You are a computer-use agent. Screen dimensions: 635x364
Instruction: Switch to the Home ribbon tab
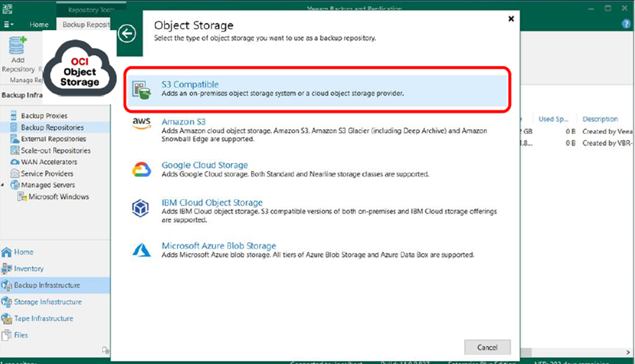tap(39, 24)
